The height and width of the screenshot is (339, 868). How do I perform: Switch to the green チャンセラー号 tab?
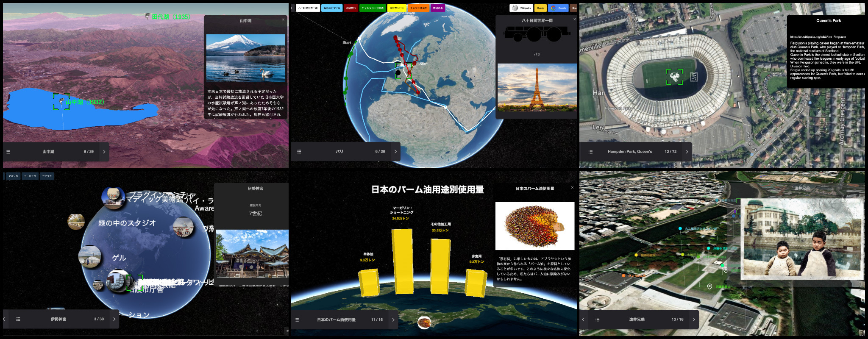coord(373,8)
